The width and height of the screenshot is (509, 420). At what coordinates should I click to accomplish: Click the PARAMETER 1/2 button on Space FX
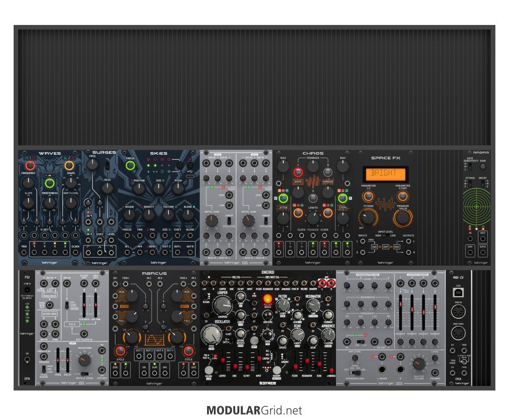tap(368, 196)
